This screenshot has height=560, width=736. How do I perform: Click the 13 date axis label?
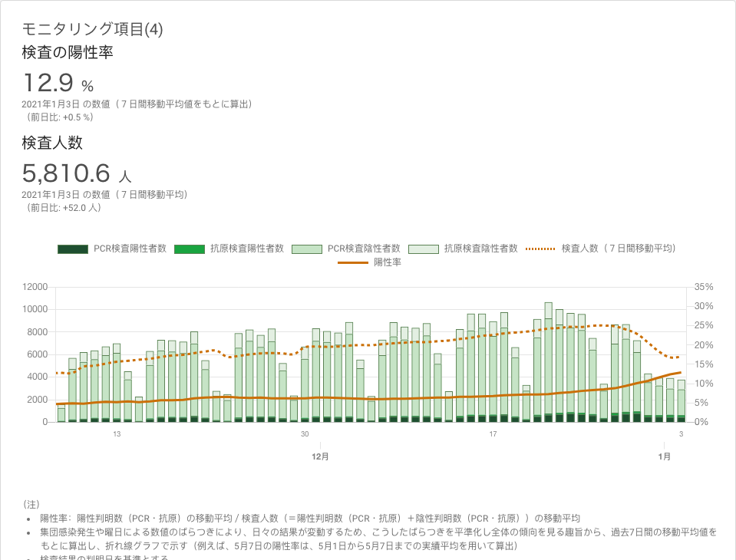[117, 434]
